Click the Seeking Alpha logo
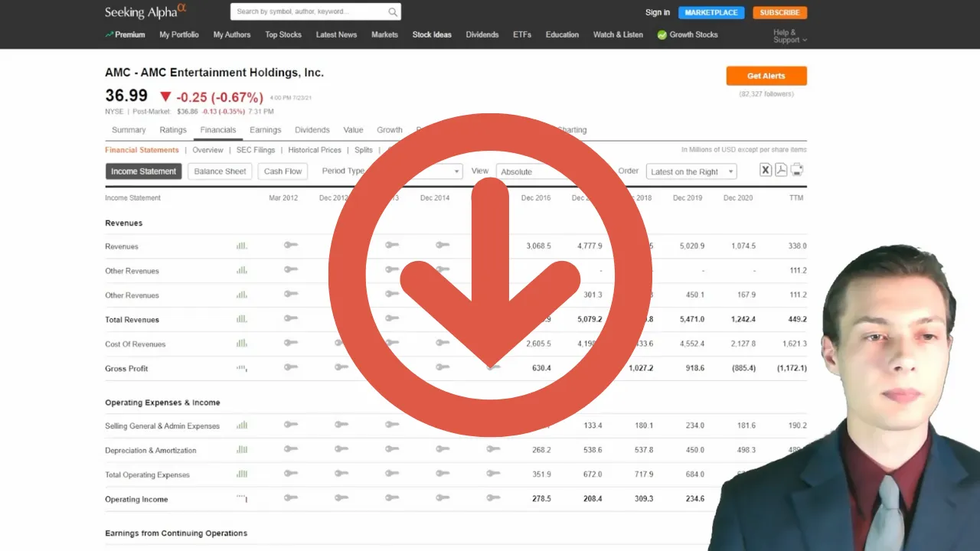Viewport: 980px width, 551px height. 145,11
